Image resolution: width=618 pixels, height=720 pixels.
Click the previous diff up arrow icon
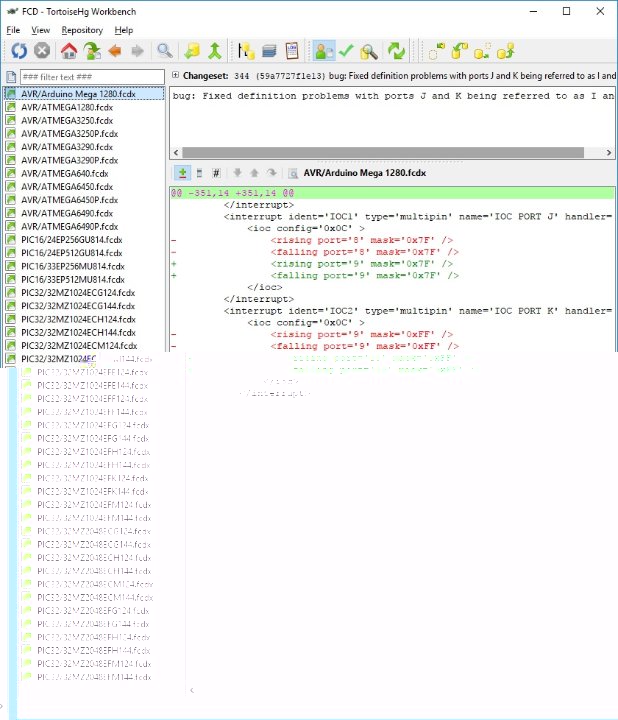point(254,173)
